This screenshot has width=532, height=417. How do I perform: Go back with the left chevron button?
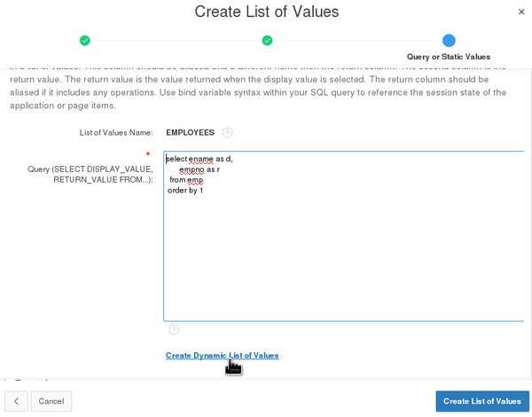point(16,401)
